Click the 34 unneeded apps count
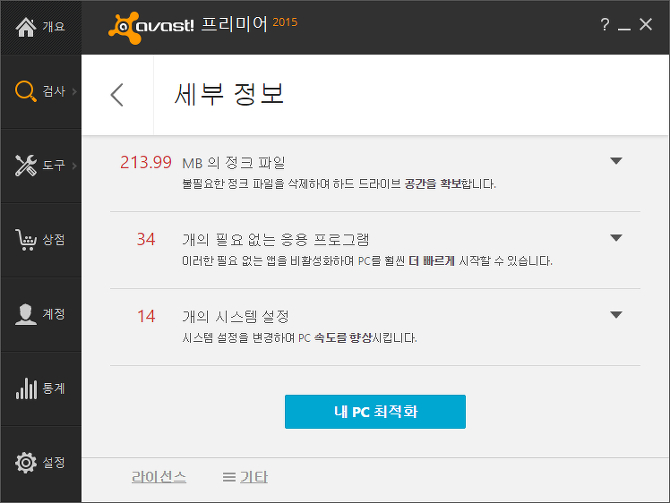 [146, 239]
